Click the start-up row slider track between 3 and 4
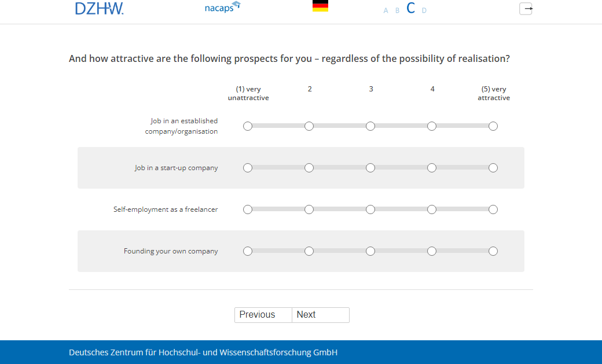Screen dimensions: 602x364 point(401,168)
